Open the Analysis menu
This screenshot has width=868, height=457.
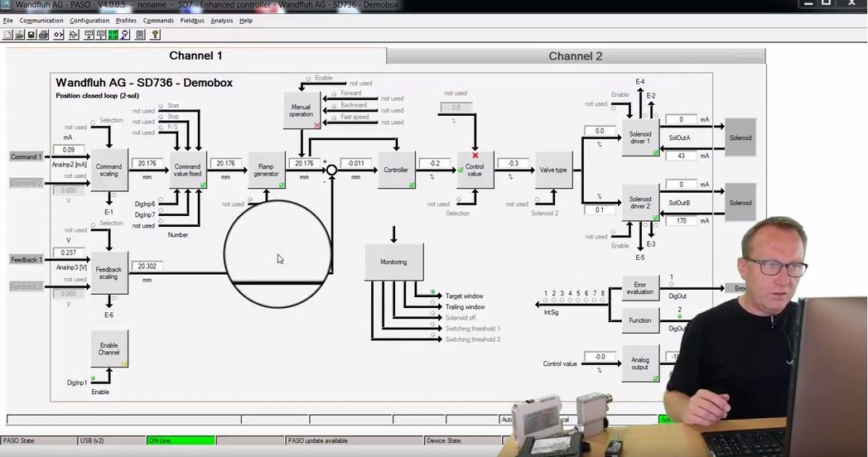pyautogui.click(x=222, y=21)
